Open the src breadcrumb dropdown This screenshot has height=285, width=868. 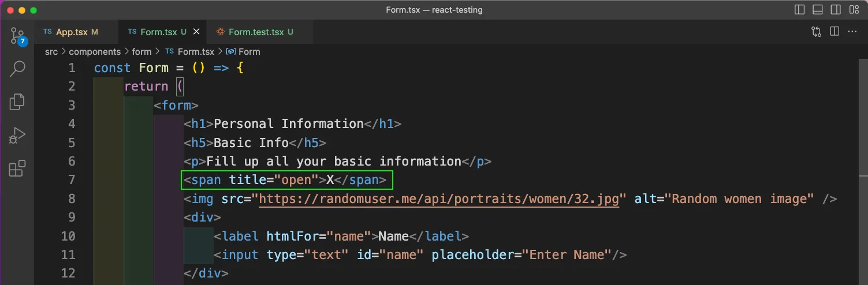51,51
